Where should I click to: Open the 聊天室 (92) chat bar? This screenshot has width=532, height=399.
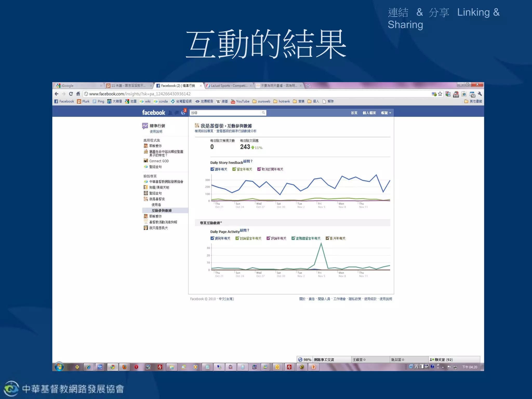pos(454,360)
